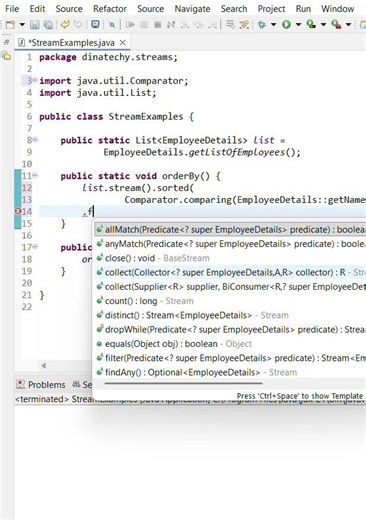Open the Debug configurations dropdown arrow

coord(273,24)
